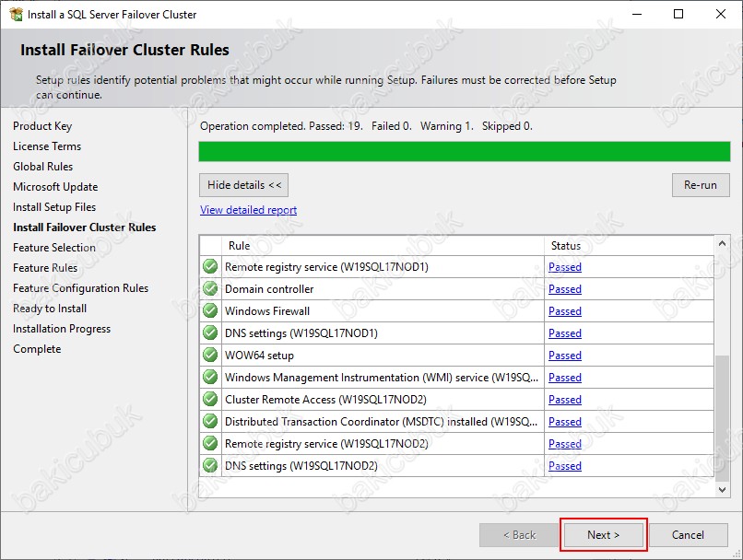Click the Next button
Image resolution: width=743 pixels, height=560 pixels.
603,535
